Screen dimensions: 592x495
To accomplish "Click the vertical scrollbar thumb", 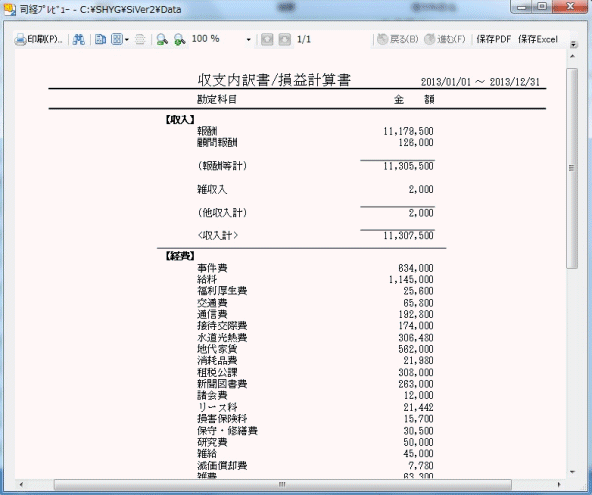I will (572, 168).
